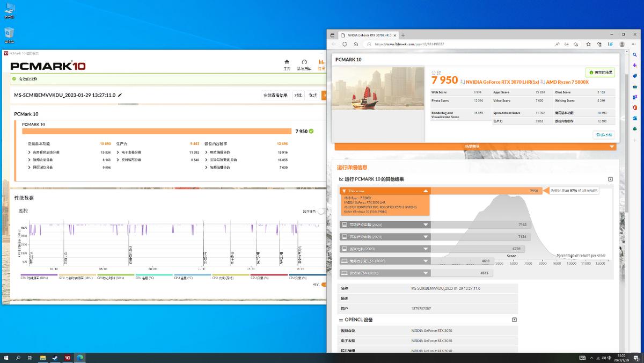644x363 pixels.
Task: Open Edge sidebar tools briefcase icon
Action: pyautogui.click(x=635, y=86)
